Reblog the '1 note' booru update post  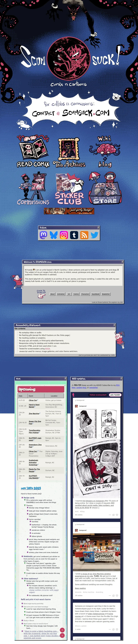tap(113, 629)
